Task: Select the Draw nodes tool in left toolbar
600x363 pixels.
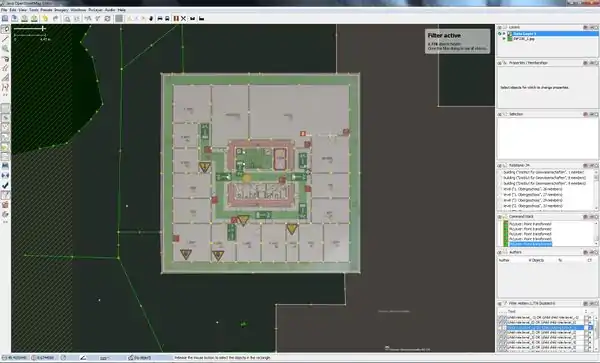Action: click(x=5, y=39)
